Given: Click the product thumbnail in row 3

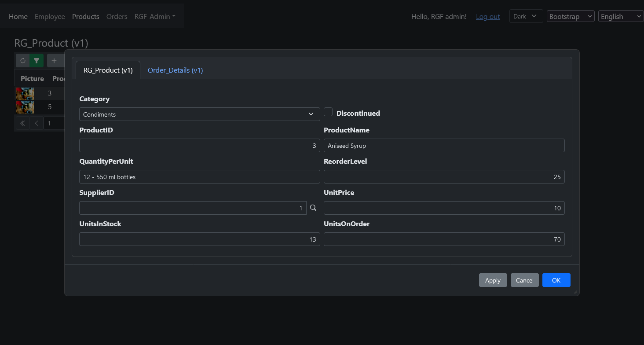Looking at the screenshot, I should [25, 93].
